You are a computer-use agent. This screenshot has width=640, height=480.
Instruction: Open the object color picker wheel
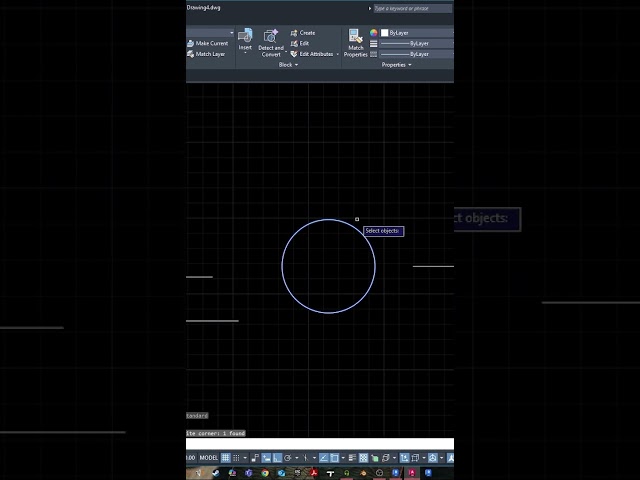point(373,33)
